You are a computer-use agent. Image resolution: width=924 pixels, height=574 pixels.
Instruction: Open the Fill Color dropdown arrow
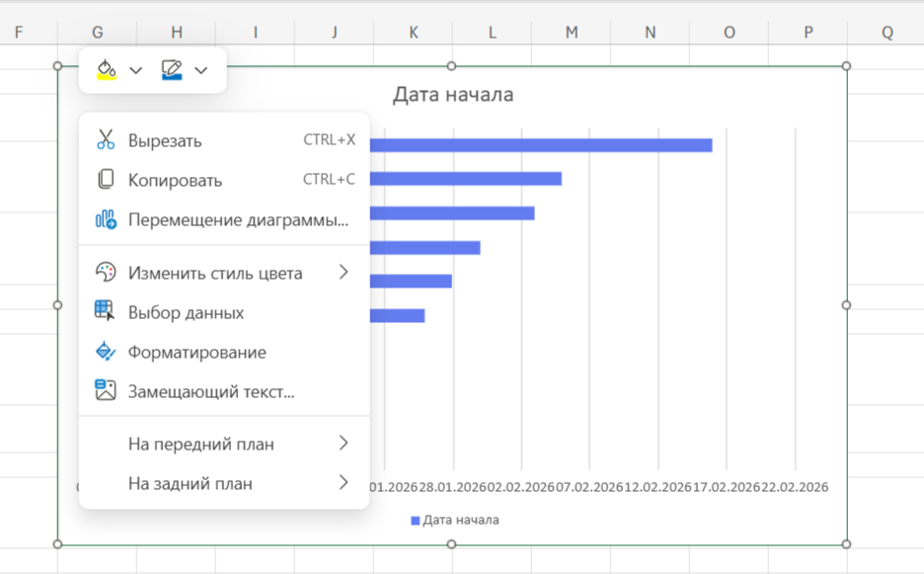coord(135,69)
